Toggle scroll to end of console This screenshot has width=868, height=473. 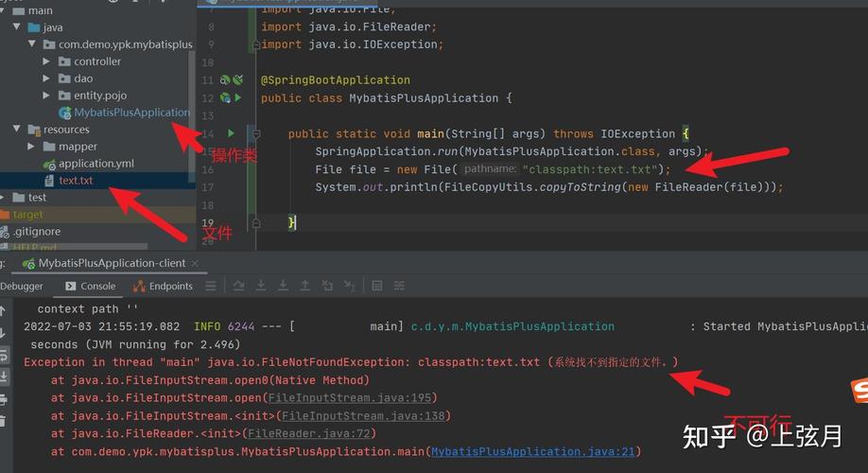(4, 377)
